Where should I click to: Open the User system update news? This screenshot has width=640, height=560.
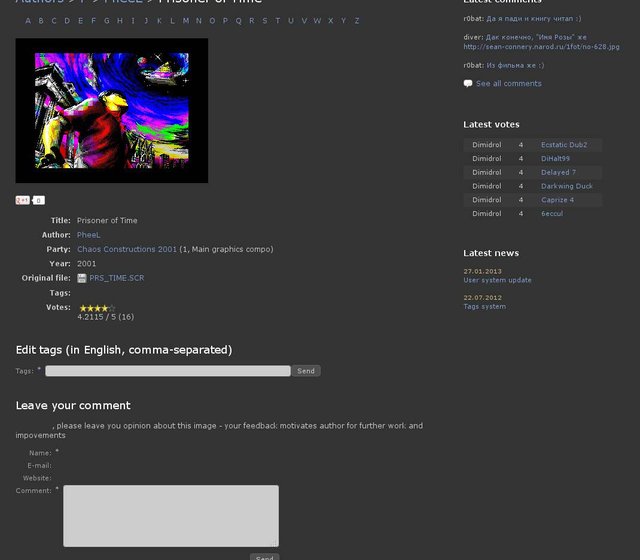(497, 280)
